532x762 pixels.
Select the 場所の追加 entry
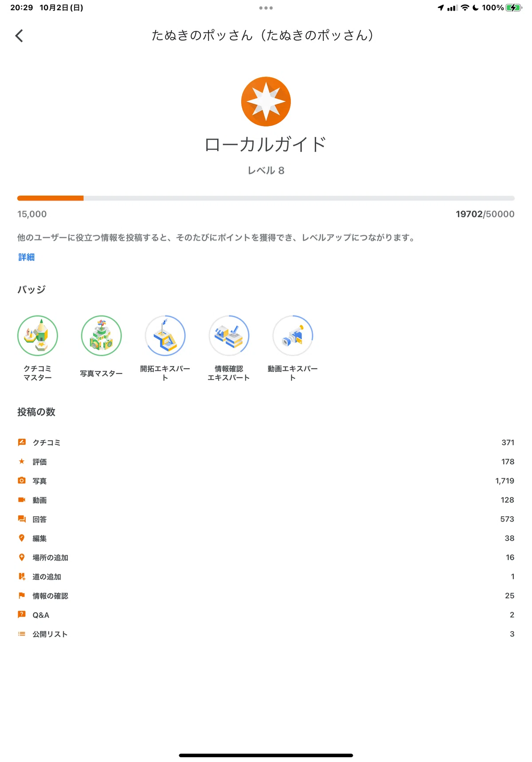[x=266, y=558]
